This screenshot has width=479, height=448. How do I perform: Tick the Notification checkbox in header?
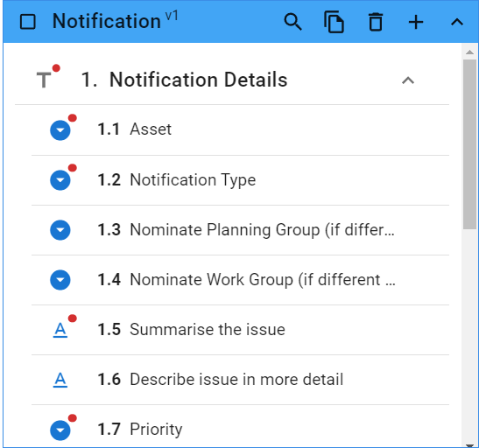[x=27, y=22]
